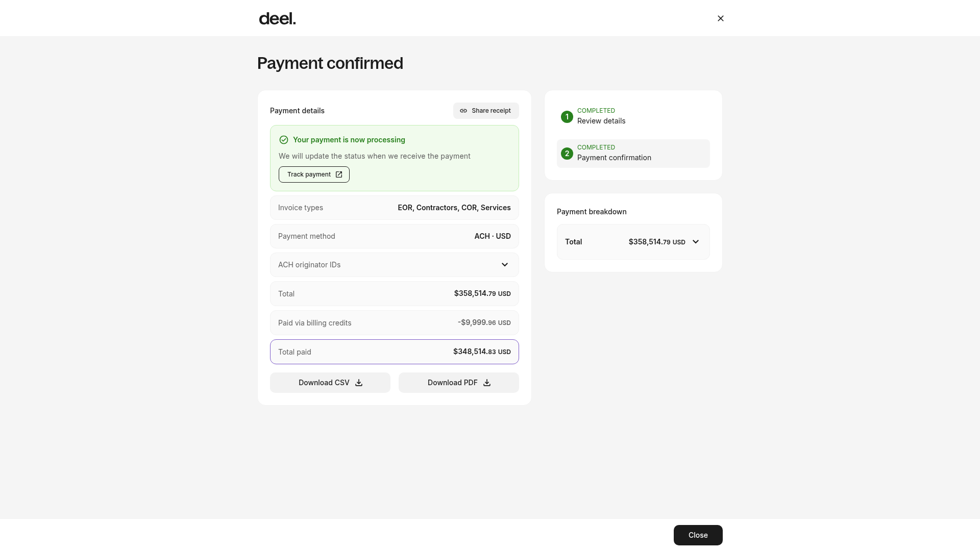Click the Share receipt button
Viewport: 980px width, 551px height.
coord(486,111)
